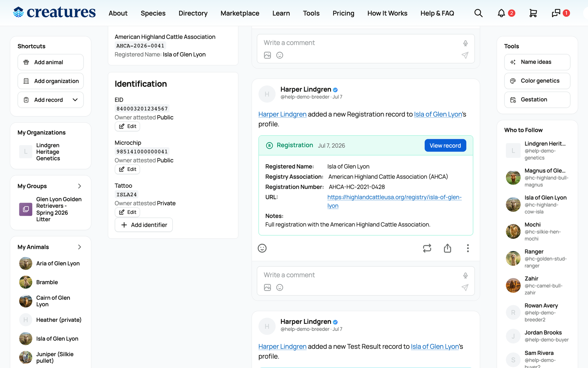The image size is (588, 368).
Task: Open the highlandcattleusa.org registry link
Action: coord(394,201)
